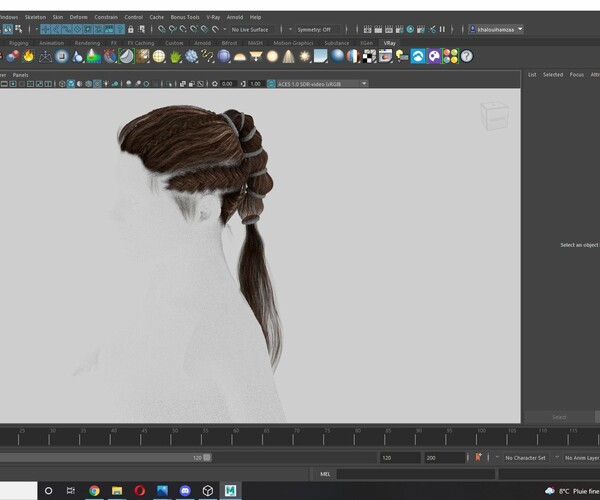Image resolution: width=600 pixels, height=500 pixels.
Task: Open the viewport Panels menu
Action: (x=20, y=75)
